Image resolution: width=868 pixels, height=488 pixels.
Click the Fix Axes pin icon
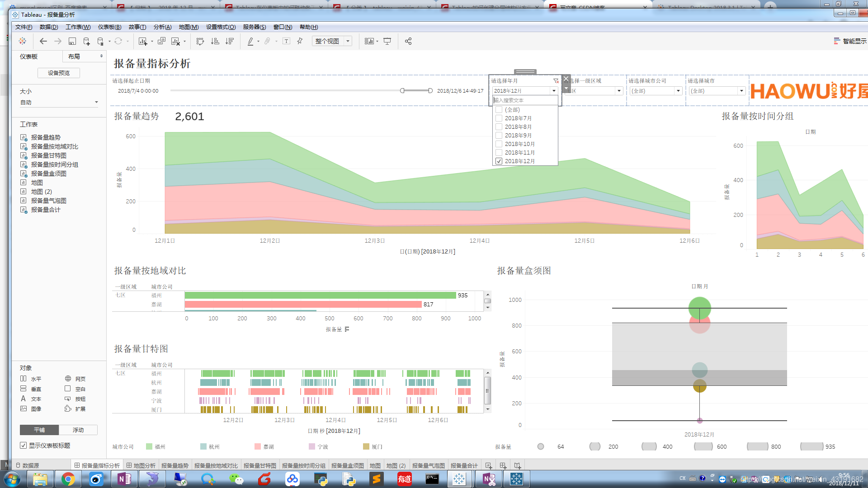pyautogui.click(x=300, y=41)
